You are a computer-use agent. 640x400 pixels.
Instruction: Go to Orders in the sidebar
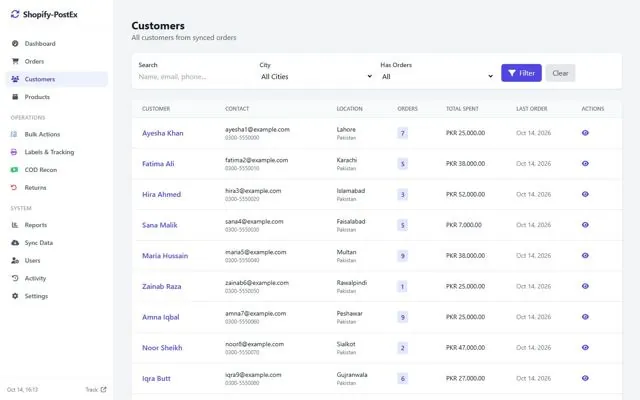(57, 61)
